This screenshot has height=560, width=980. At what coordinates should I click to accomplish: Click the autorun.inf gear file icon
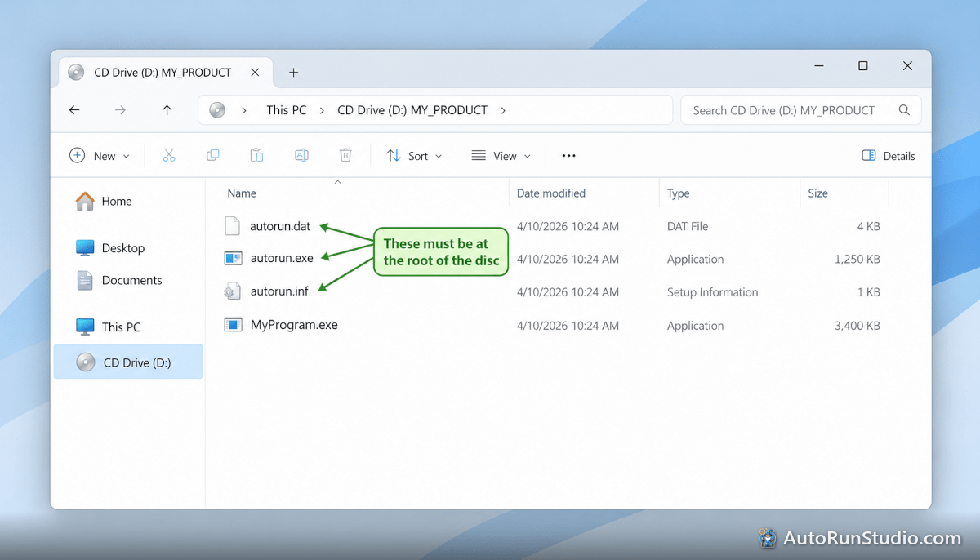pos(233,291)
